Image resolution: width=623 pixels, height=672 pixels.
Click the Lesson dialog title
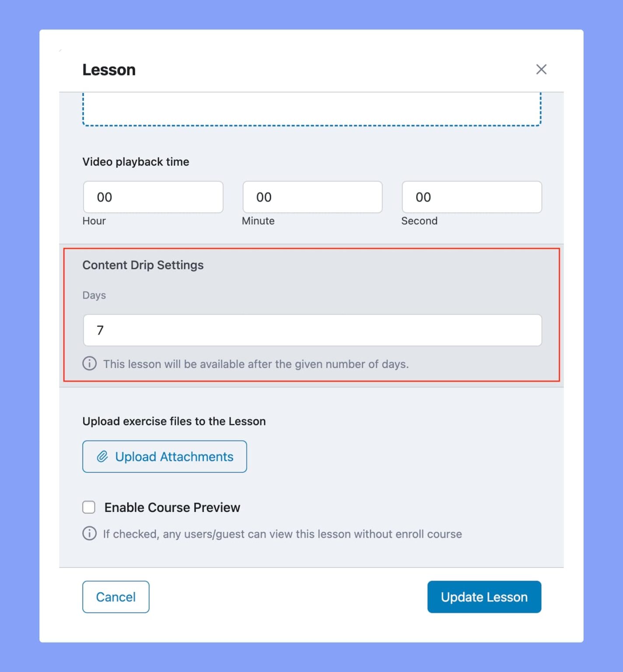(109, 70)
